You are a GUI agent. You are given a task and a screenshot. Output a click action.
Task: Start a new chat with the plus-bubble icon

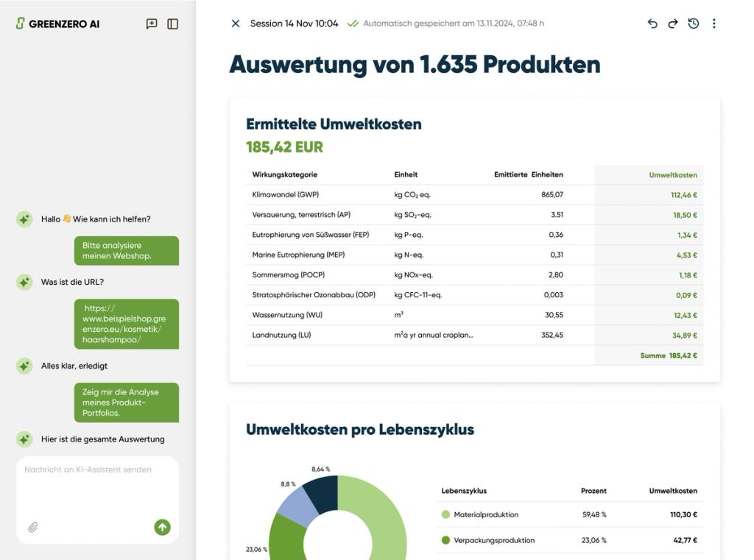pyautogui.click(x=152, y=24)
